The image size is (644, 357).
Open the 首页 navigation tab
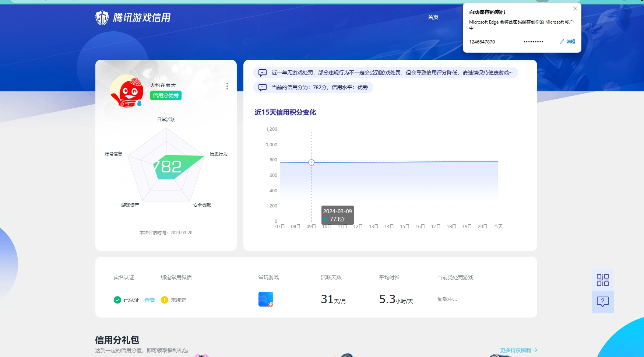pyautogui.click(x=433, y=17)
